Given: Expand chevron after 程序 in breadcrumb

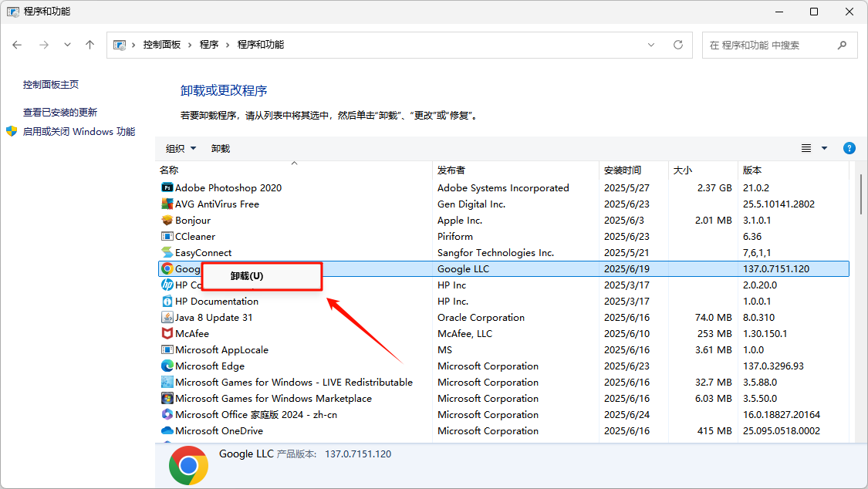Looking at the screenshot, I should (x=228, y=45).
